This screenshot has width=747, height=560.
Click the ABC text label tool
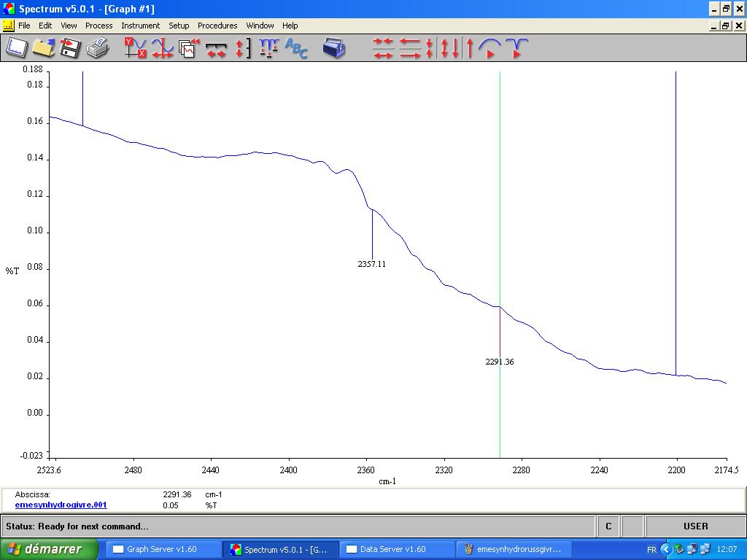click(296, 48)
